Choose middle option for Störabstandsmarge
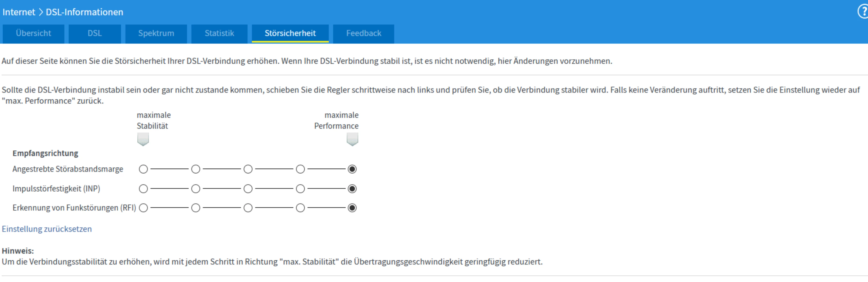This screenshot has width=868, height=282. coord(248,169)
